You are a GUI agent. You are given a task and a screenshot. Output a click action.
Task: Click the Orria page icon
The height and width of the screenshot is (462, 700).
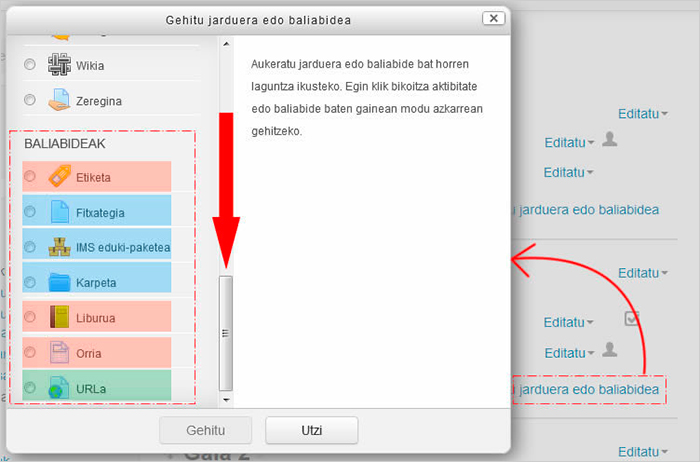coord(60,352)
